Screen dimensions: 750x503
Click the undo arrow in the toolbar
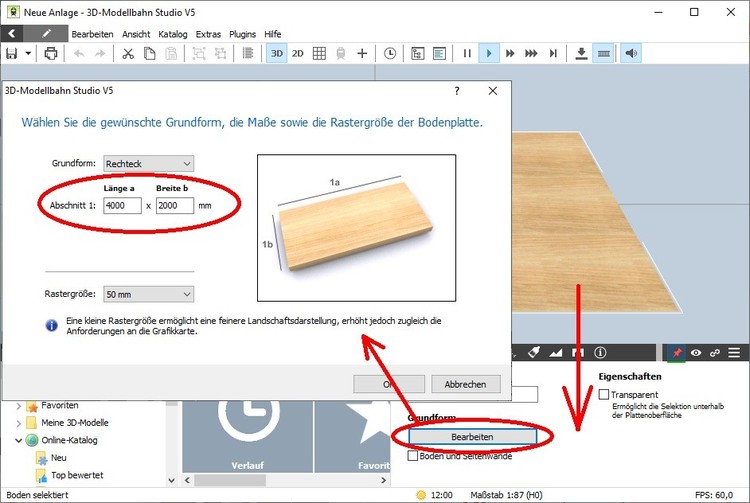coord(79,54)
